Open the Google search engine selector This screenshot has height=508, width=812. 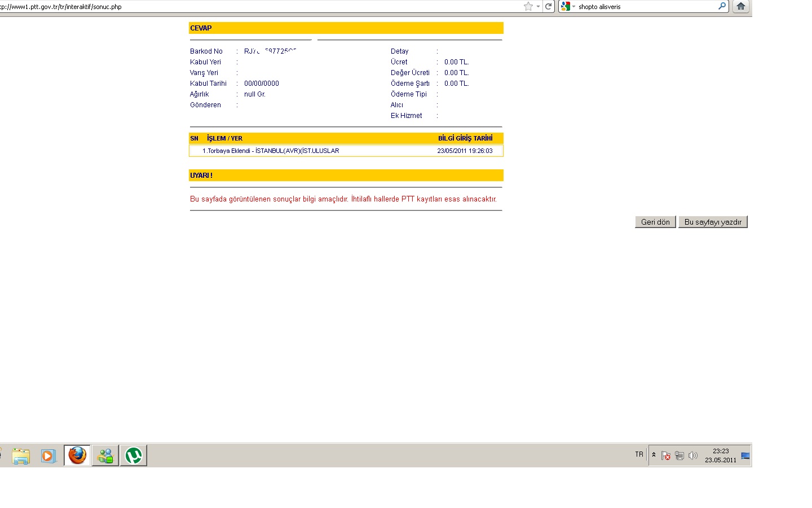click(x=568, y=7)
